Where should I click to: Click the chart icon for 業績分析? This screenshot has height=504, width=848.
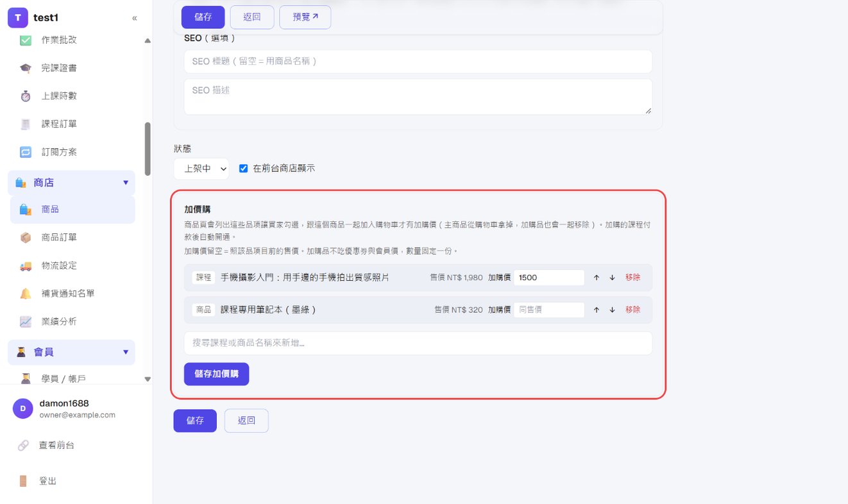(26, 322)
